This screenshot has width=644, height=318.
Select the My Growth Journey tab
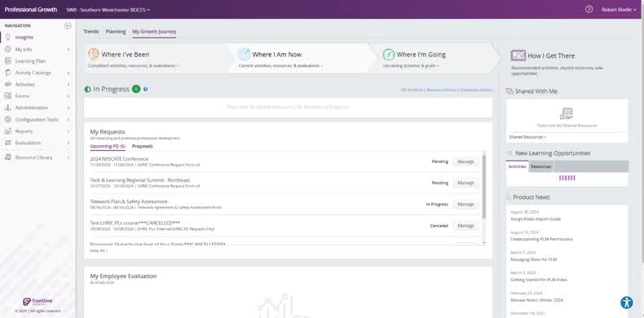click(x=154, y=32)
